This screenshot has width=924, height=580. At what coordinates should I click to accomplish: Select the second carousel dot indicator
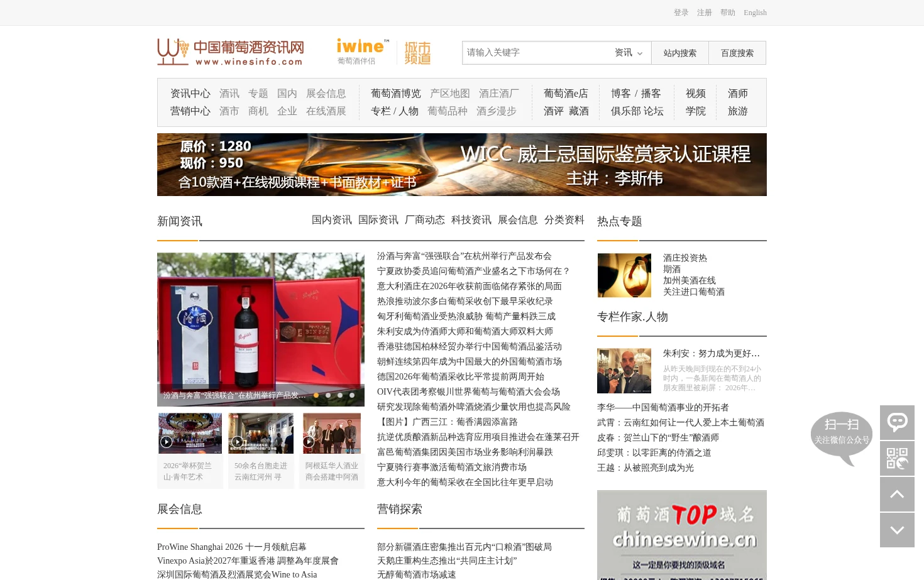coord(328,395)
